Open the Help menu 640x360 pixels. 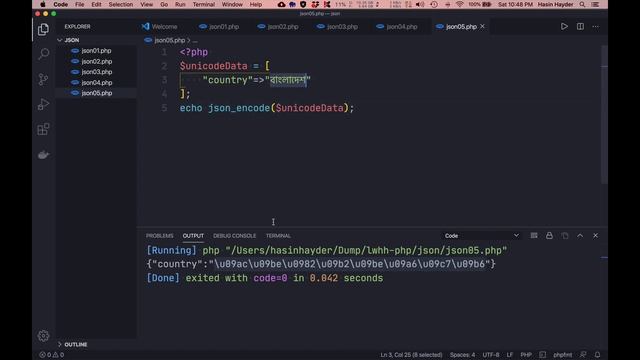point(256,4)
